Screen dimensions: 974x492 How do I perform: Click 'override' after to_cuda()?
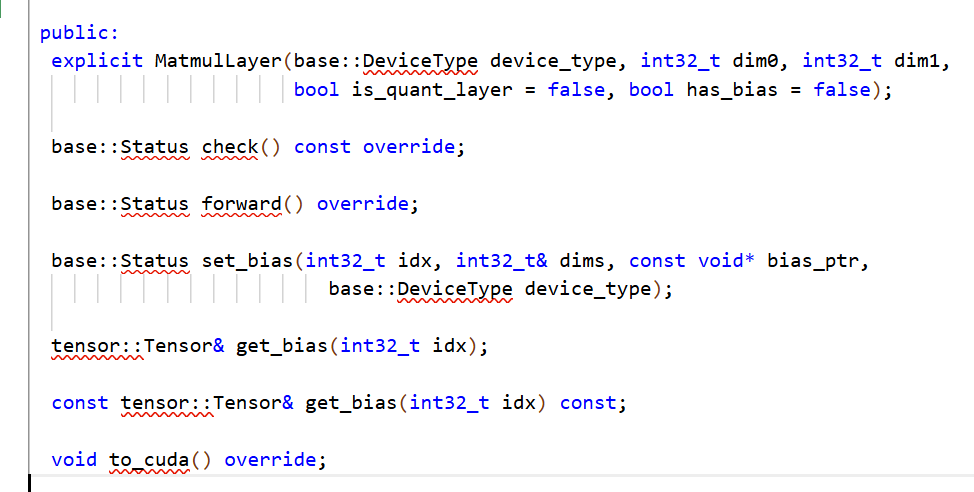coord(270,460)
